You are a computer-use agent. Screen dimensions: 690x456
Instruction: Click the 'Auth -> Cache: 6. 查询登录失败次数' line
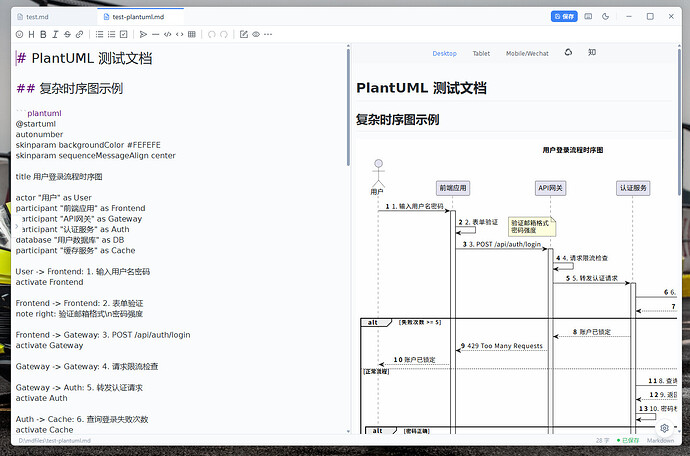point(82,419)
